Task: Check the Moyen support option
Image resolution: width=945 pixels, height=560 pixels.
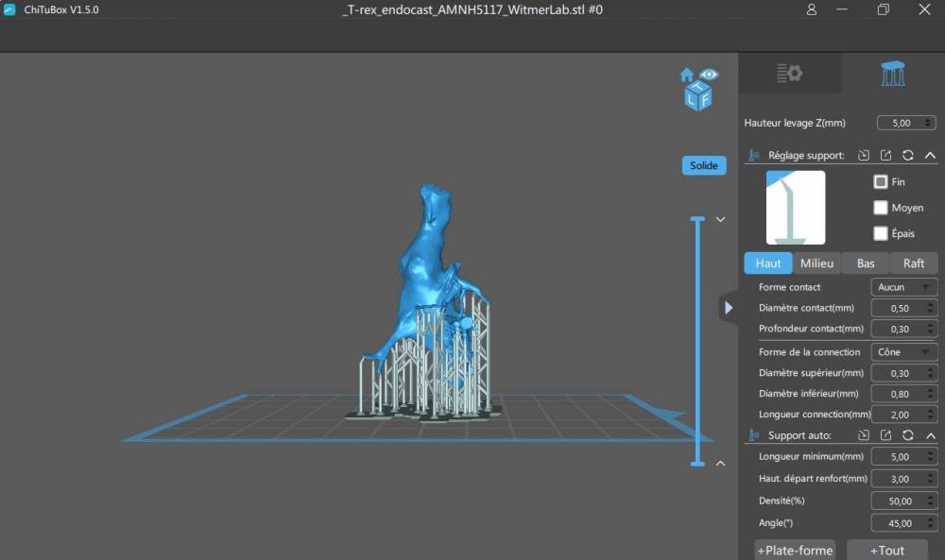Action: point(881,208)
